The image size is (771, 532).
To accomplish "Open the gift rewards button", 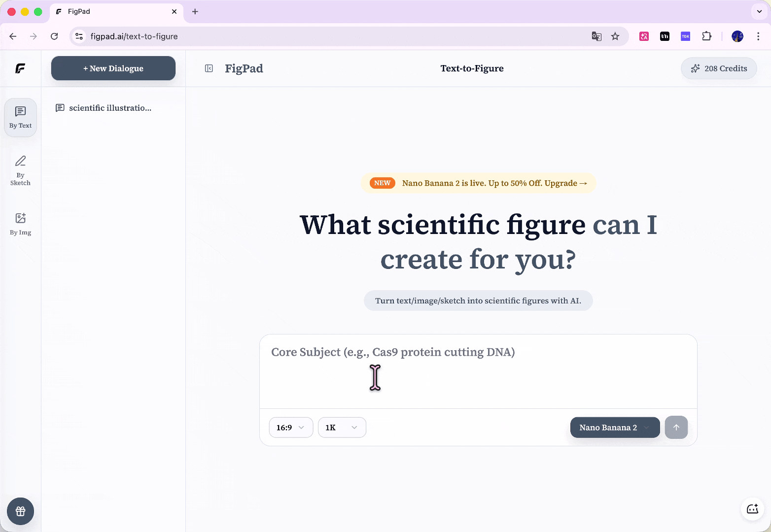I will pyautogui.click(x=20, y=511).
